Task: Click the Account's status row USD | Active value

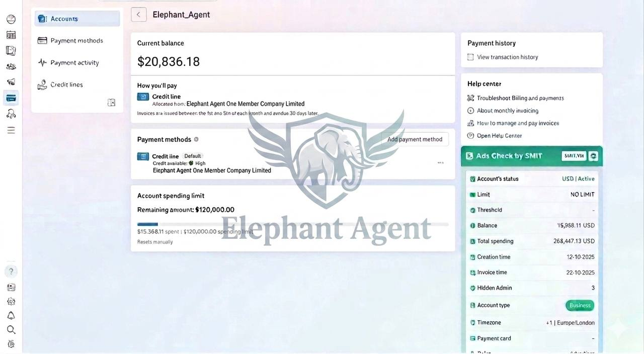Action: click(x=578, y=179)
